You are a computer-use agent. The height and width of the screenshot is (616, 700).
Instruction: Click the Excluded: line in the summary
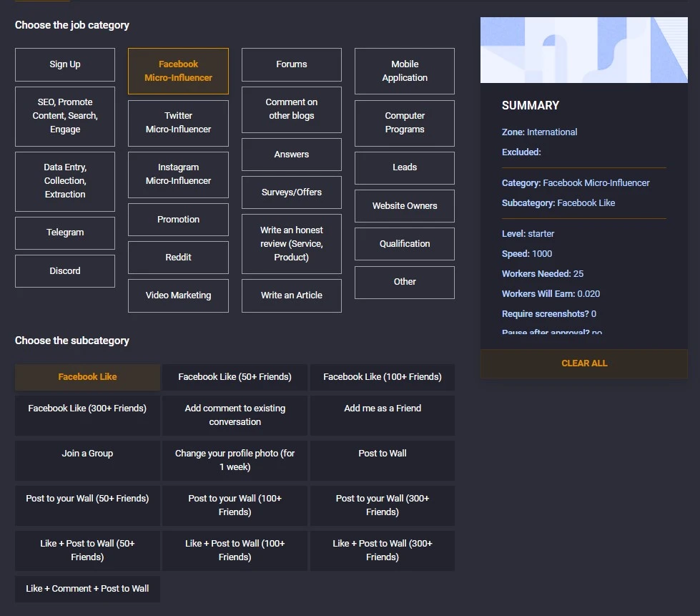[x=521, y=152]
